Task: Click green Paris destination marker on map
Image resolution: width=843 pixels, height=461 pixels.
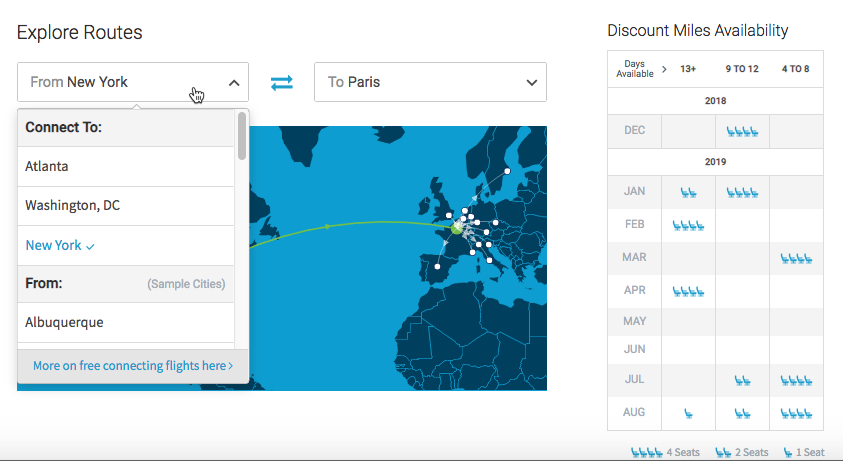Action: (x=457, y=229)
